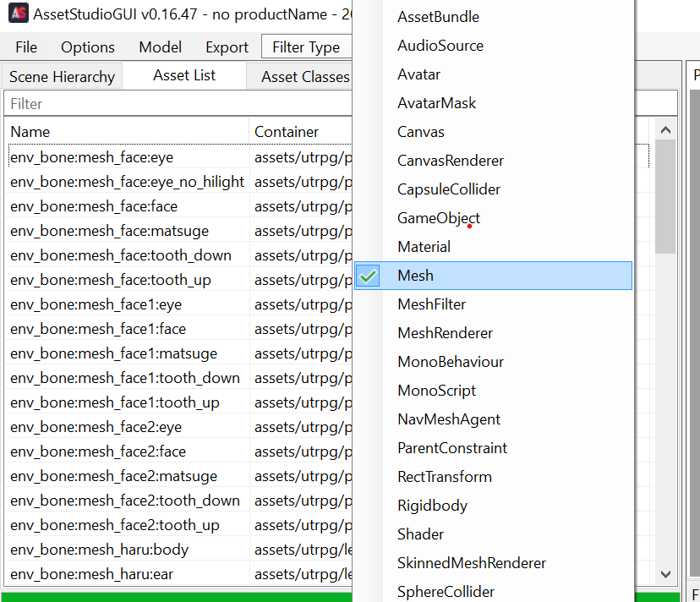Screen dimensions: 700x602
Task: Enable CapsuleCollider filter type
Action: pos(493,189)
